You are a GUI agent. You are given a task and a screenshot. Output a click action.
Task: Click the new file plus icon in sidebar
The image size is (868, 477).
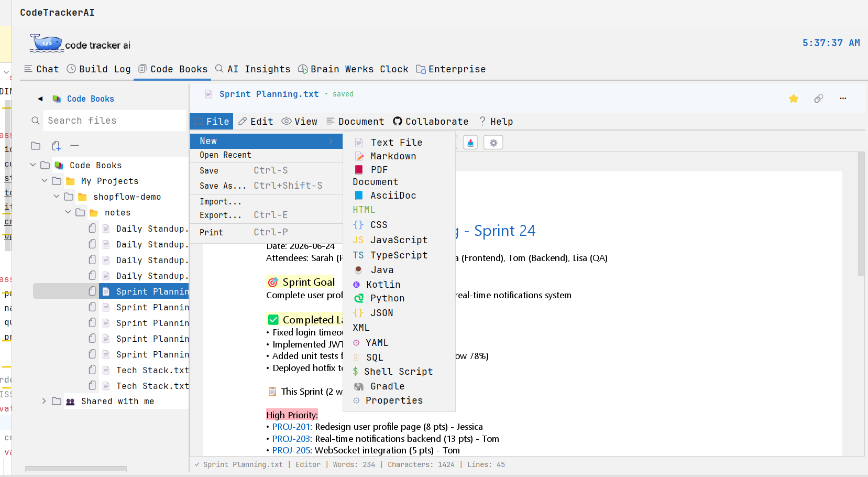click(56, 146)
